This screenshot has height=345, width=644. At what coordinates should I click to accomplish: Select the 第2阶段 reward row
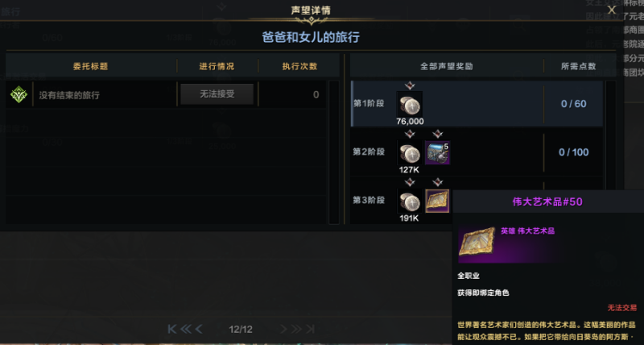click(477, 152)
